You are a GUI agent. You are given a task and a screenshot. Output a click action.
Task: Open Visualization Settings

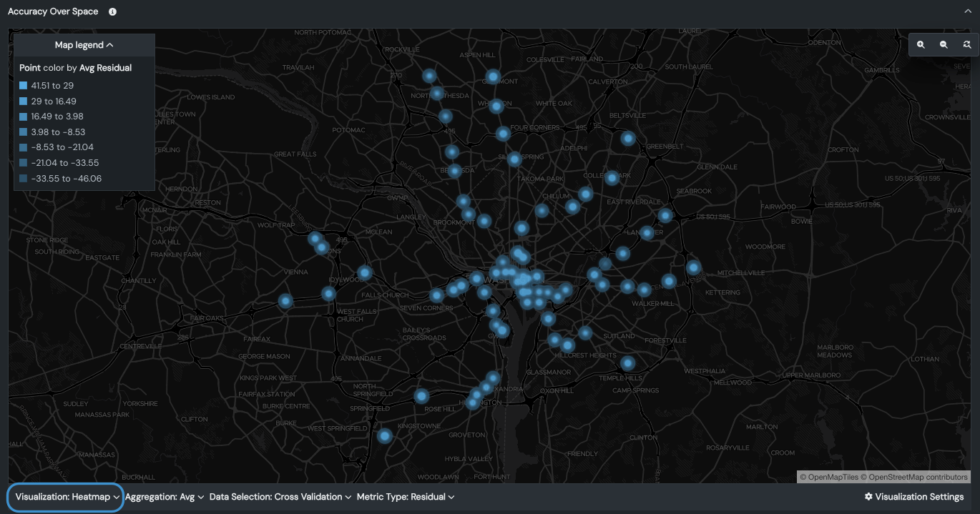914,497
